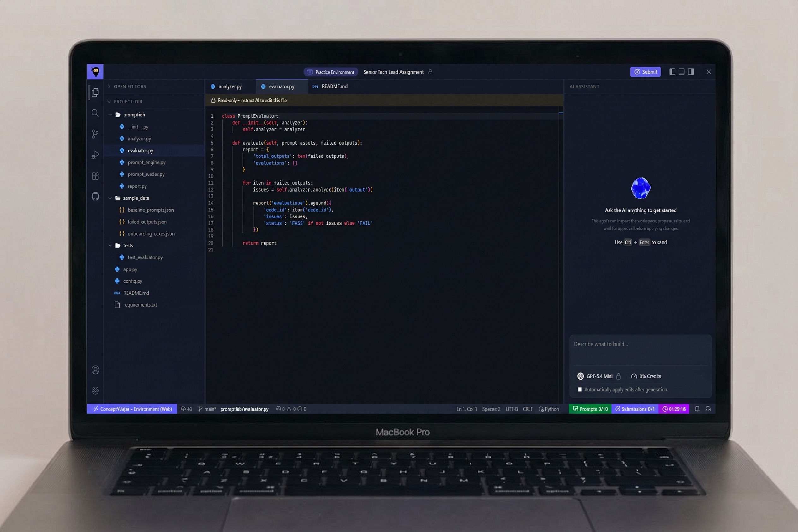Collapse the prompfieb folder
Screen dimensions: 798x532
[x=154, y=115]
